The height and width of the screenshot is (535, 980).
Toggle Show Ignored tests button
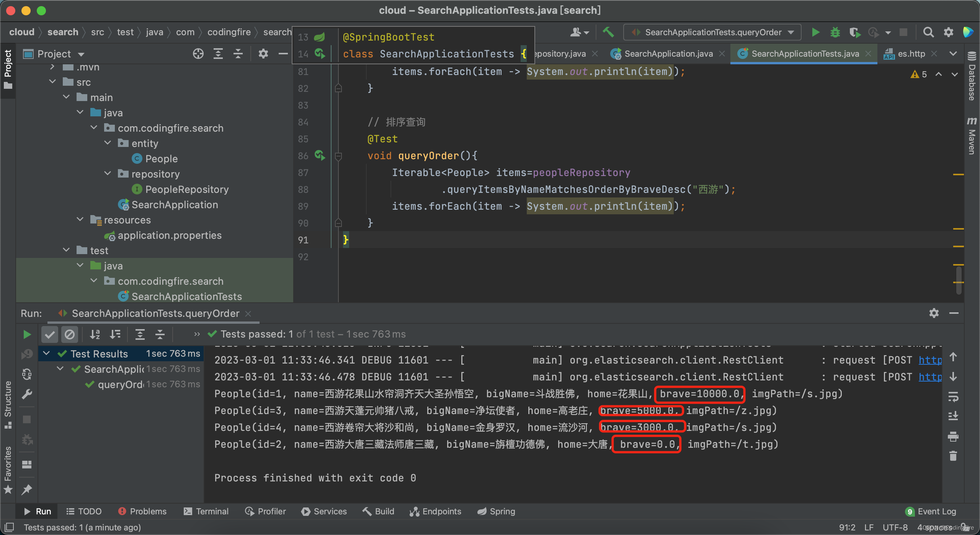pyautogui.click(x=70, y=334)
